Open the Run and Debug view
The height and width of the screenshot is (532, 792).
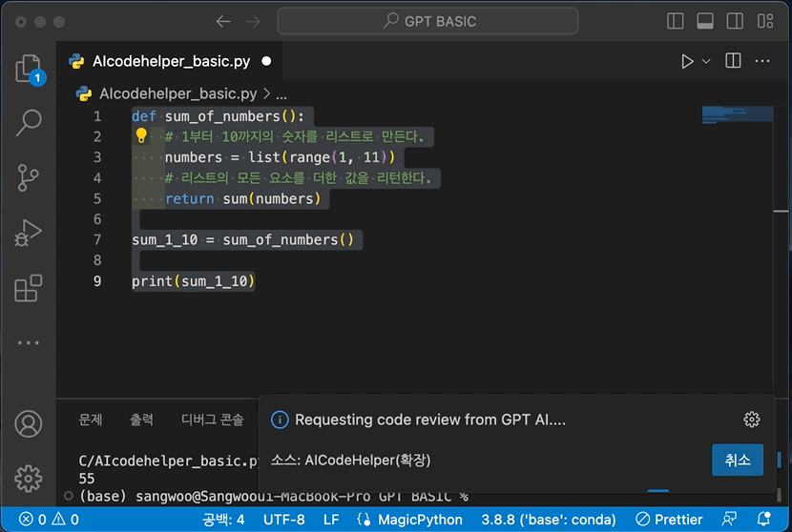click(29, 234)
